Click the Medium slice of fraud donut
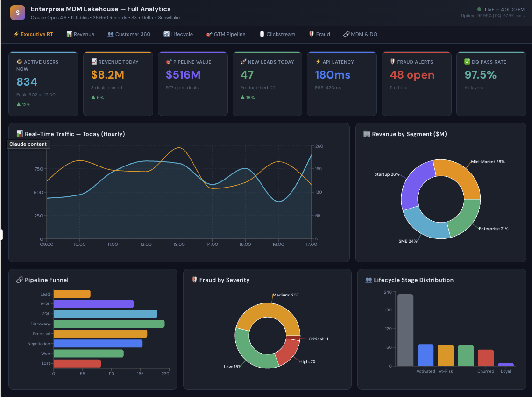The height and width of the screenshot is (397, 532). pos(267,314)
